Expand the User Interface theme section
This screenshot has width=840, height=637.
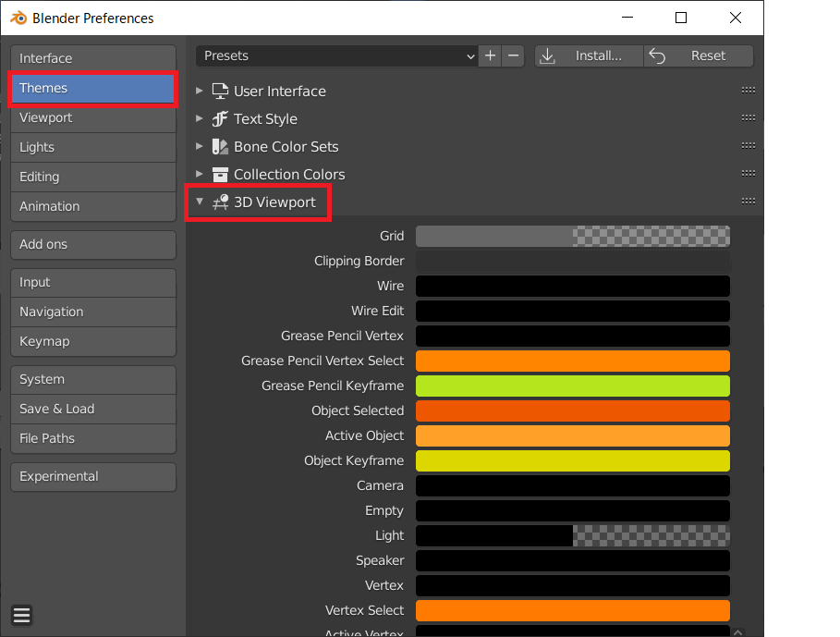198,91
